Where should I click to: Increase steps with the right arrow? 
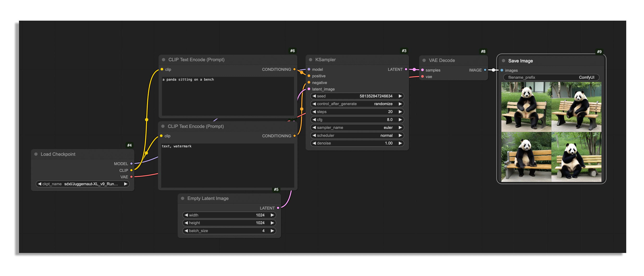coord(400,112)
